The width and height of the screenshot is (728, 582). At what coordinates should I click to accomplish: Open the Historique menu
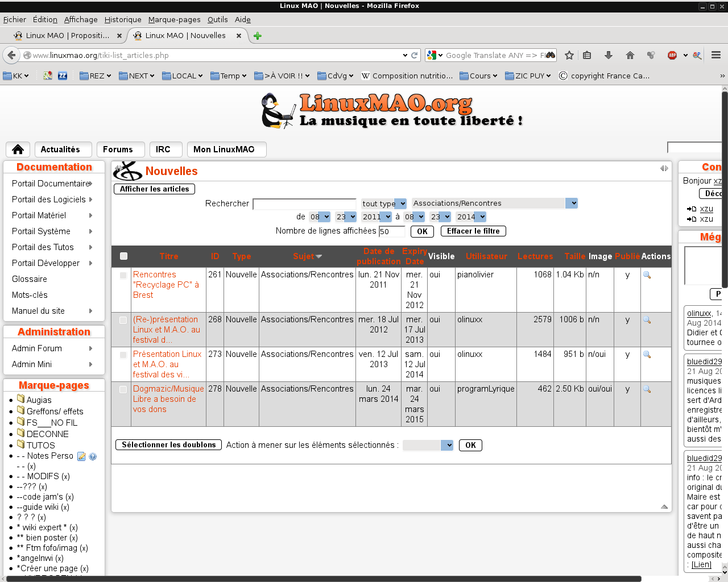pos(123,19)
